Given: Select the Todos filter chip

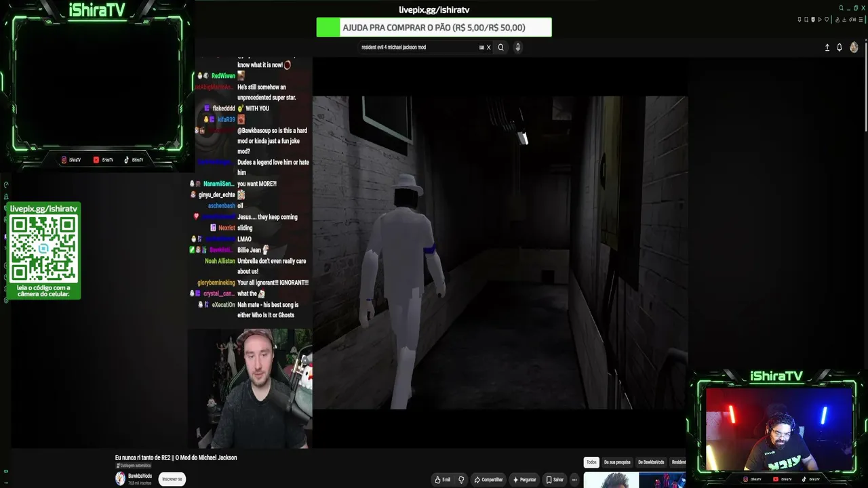Looking at the screenshot, I should [591, 462].
